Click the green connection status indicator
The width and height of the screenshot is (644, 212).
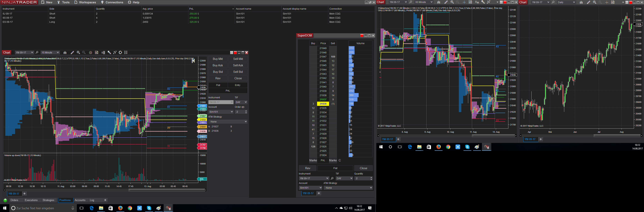(5, 200)
